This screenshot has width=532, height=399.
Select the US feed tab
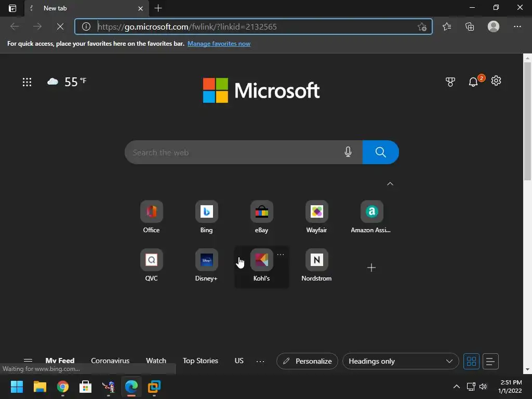(x=239, y=361)
